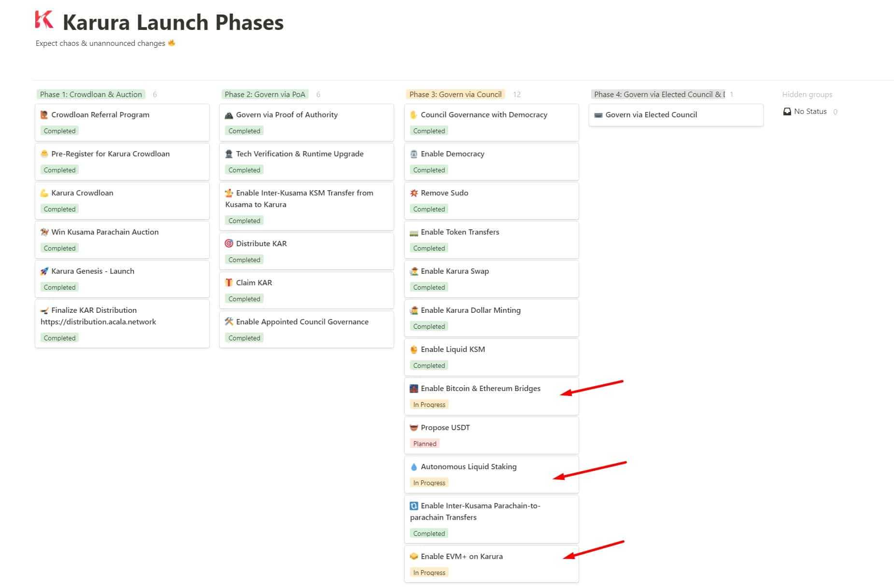This screenshot has height=588, width=894.
Task: Click the rocket icon on Karura Genesis - Launch
Action: click(44, 271)
